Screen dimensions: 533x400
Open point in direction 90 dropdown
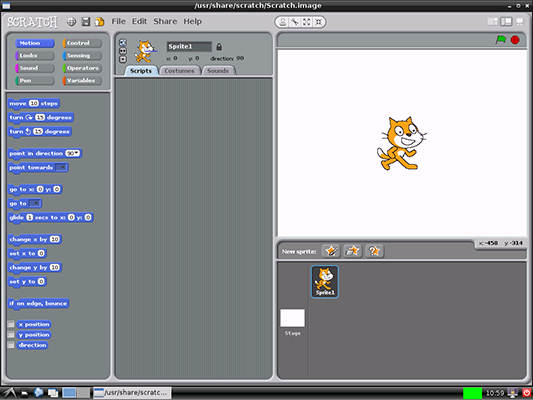77,153
